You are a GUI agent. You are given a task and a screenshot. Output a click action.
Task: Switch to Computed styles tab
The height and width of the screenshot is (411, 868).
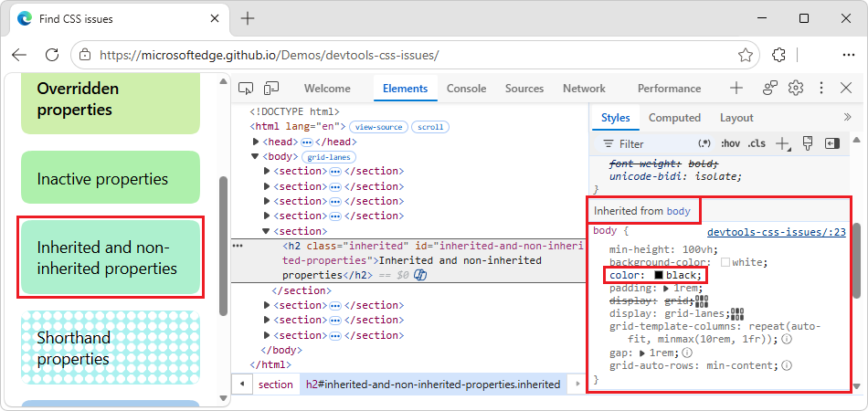(674, 118)
